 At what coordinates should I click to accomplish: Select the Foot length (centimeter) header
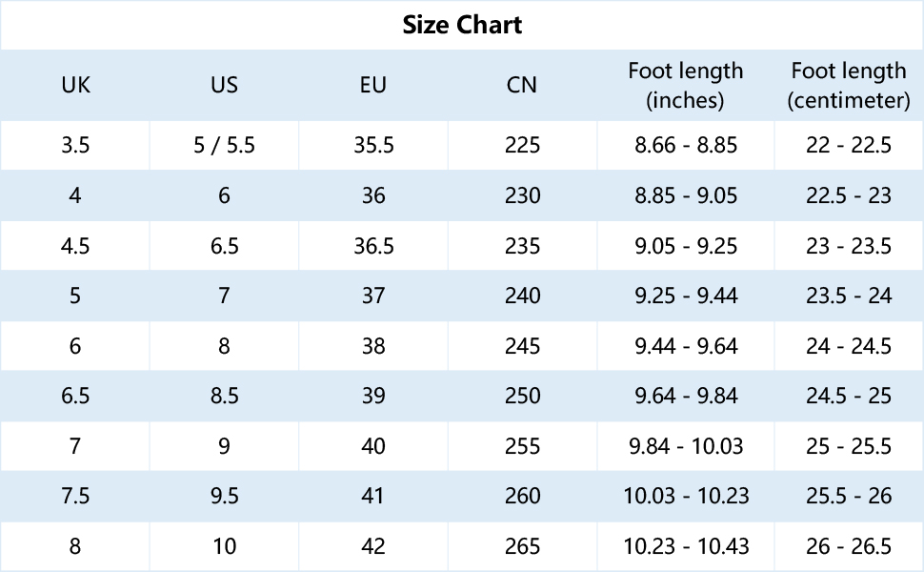pos(849,85)
